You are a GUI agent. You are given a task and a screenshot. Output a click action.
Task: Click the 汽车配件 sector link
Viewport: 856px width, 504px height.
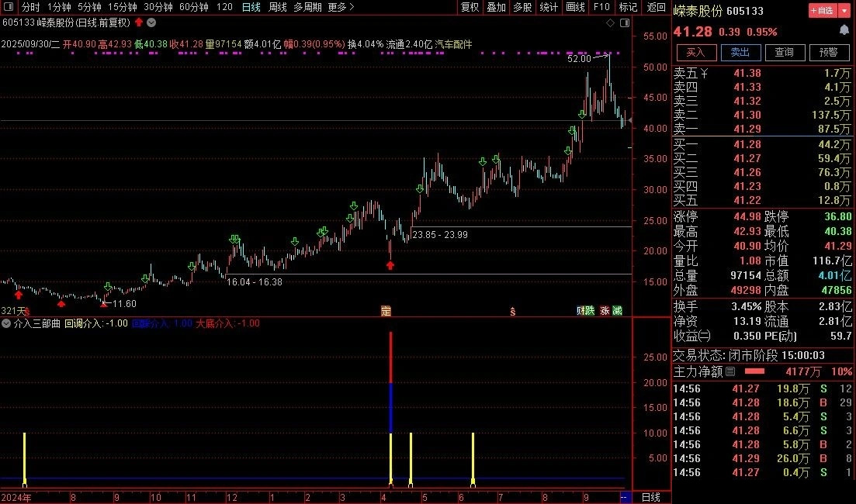(453, 44)
